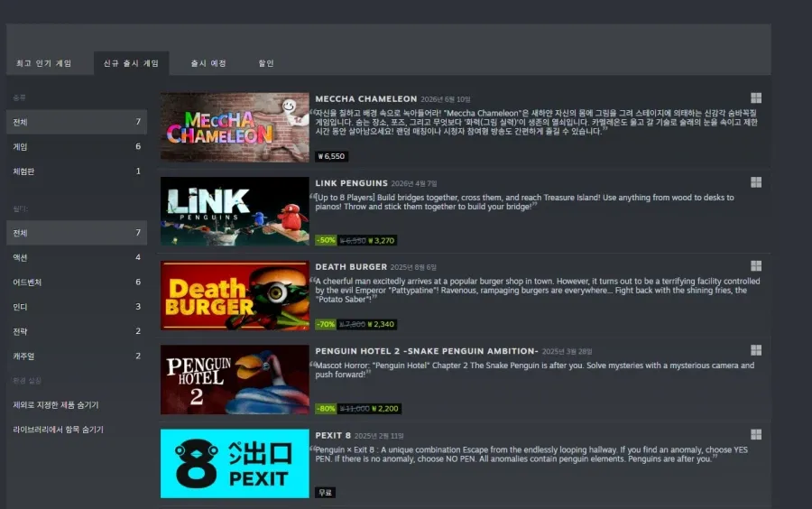812x509 pixels.
Task: Switch to the 출시 예정 tab
Action: [208, 63]
